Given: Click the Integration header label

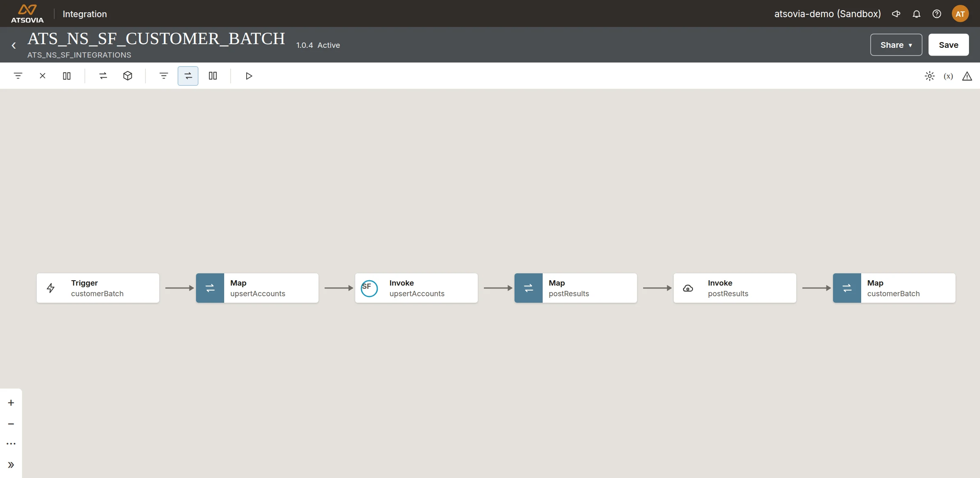Looking at the screenshot, I should 85,14.
